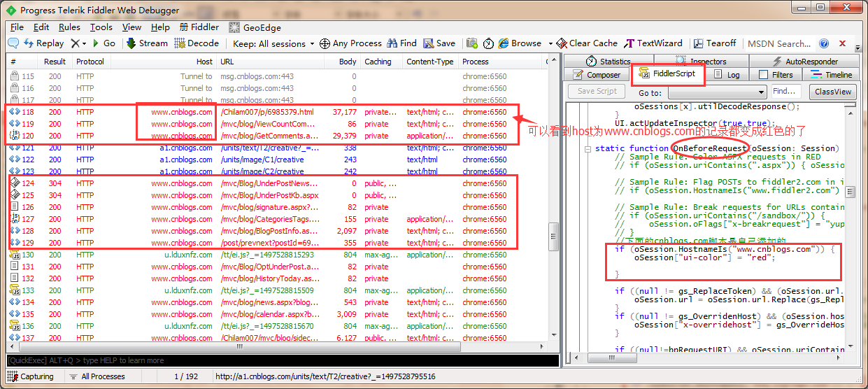The image size is (868, 389).
Task: Sort sessions by URL column header
Action: click(x=270, y=62)
